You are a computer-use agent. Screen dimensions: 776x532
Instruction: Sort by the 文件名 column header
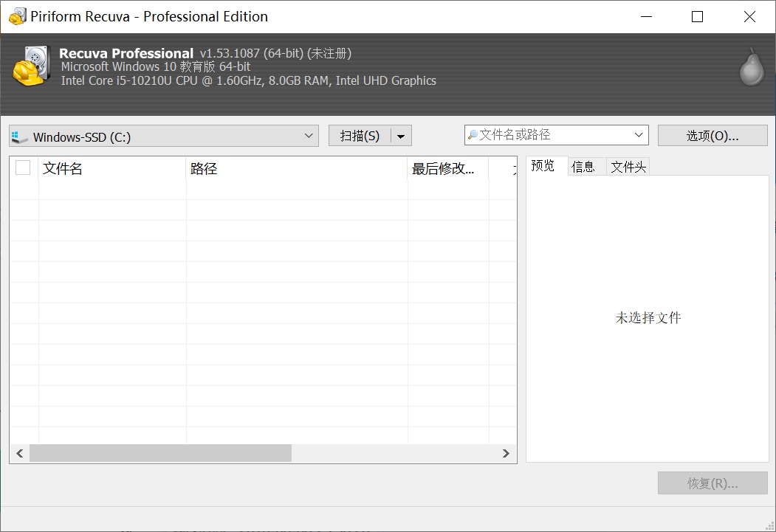point(111,168)
